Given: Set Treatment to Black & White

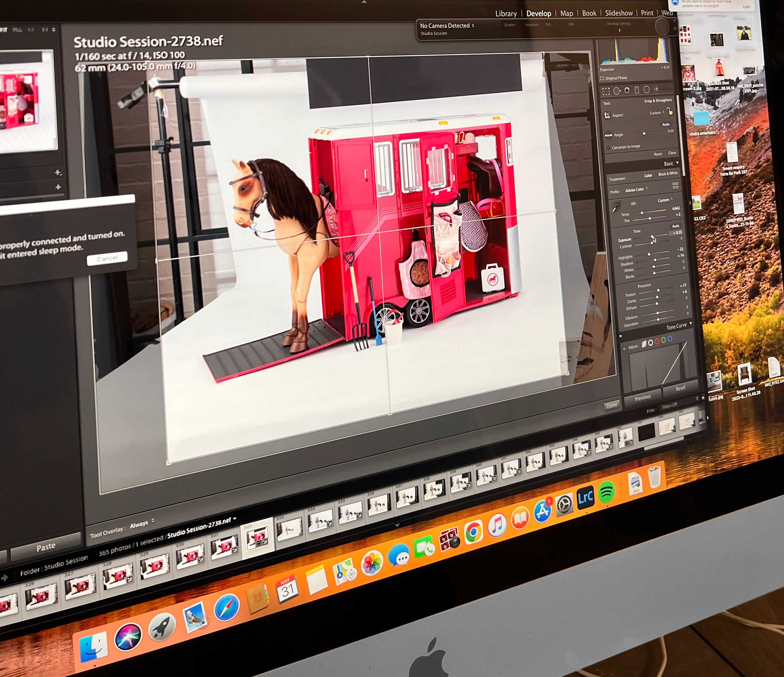Looking at the screenshot, I should click(668, 174).
